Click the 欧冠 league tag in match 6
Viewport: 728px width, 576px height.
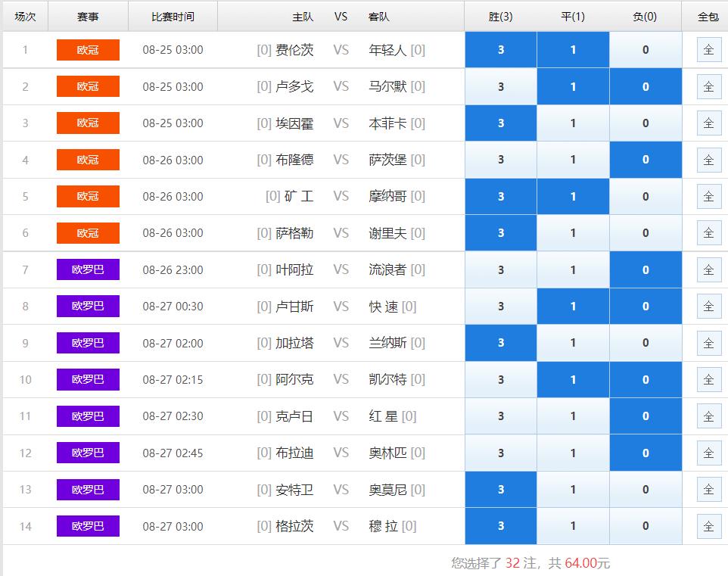click(88, 232)
